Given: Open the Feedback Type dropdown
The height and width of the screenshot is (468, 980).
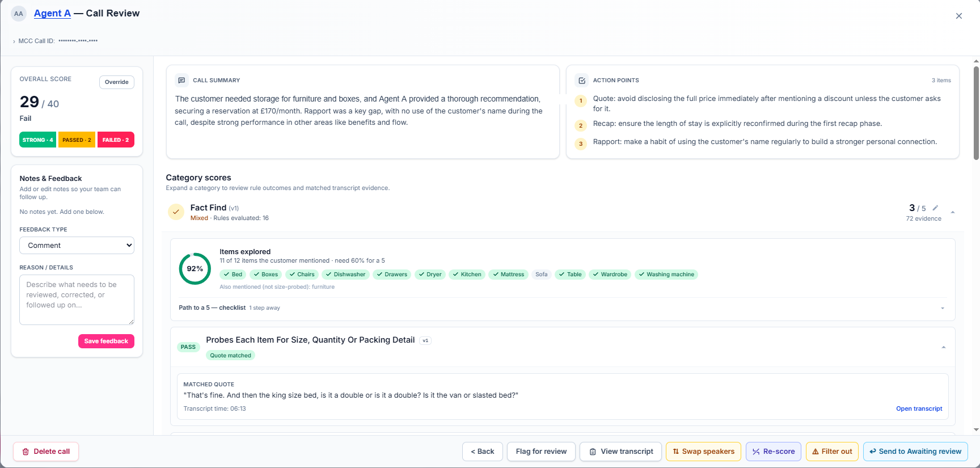Looking at the screenshot, I should pos(77,246).
